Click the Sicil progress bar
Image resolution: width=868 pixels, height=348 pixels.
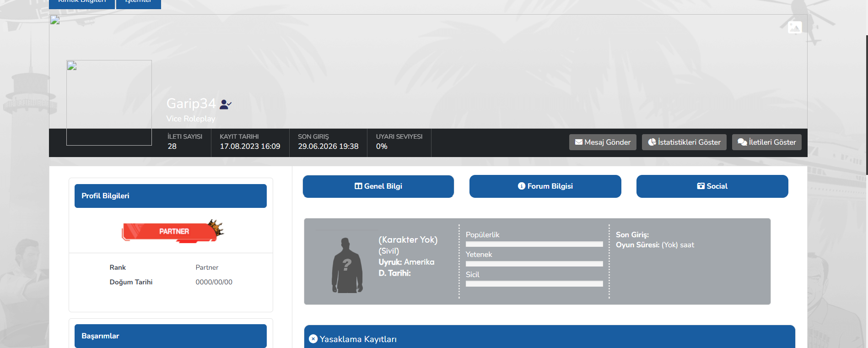(x=534, y=284)
